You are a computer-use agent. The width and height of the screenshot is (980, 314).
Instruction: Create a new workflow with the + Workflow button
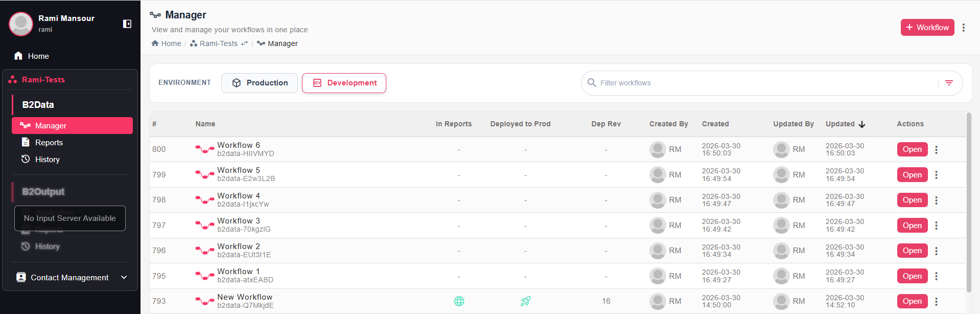[927, 28]
